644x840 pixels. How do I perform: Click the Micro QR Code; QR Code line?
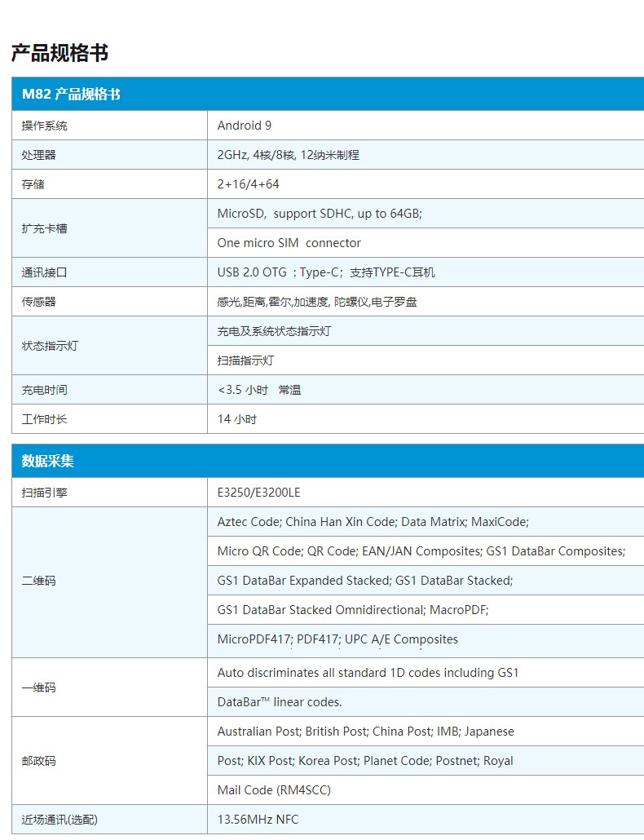(x=421, y=551)
